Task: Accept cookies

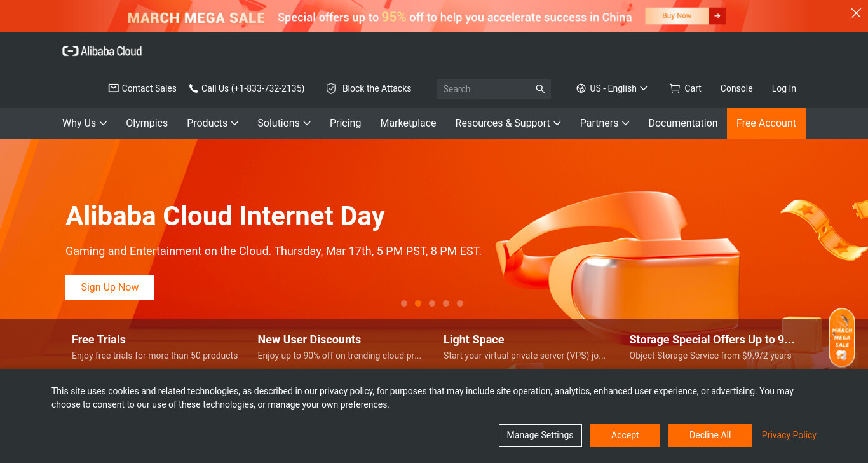Action: [x=625, y=436]
